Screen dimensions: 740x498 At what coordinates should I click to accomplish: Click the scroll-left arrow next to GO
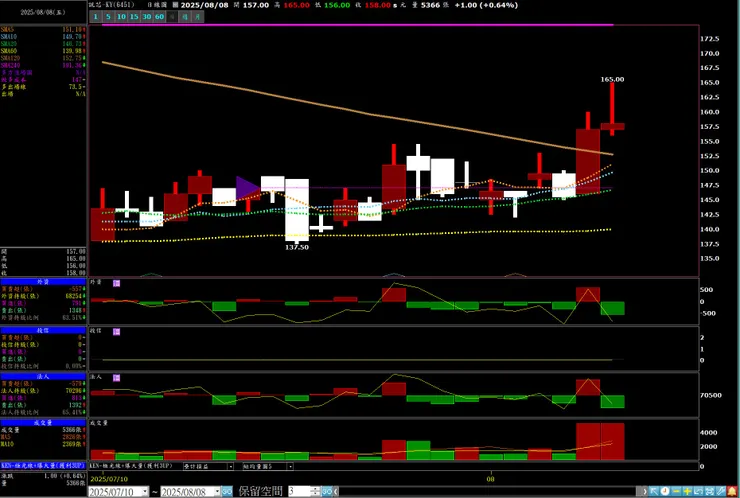coord(336,491)
